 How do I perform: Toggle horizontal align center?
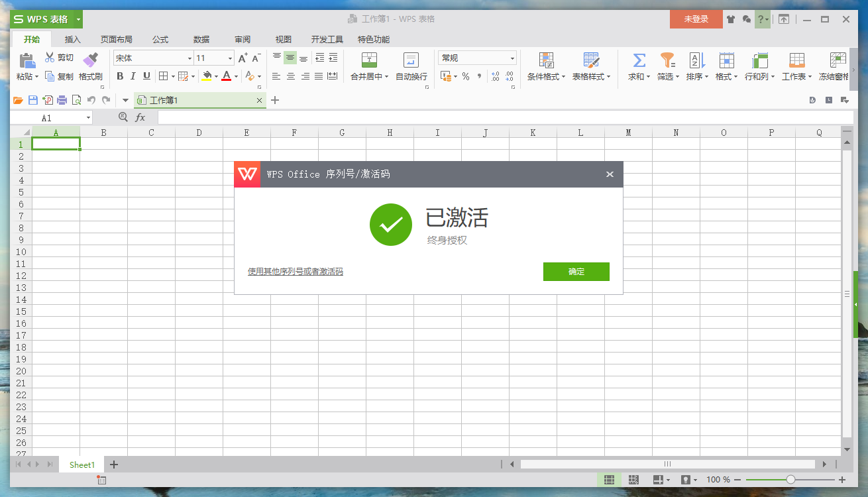point(290,76)
